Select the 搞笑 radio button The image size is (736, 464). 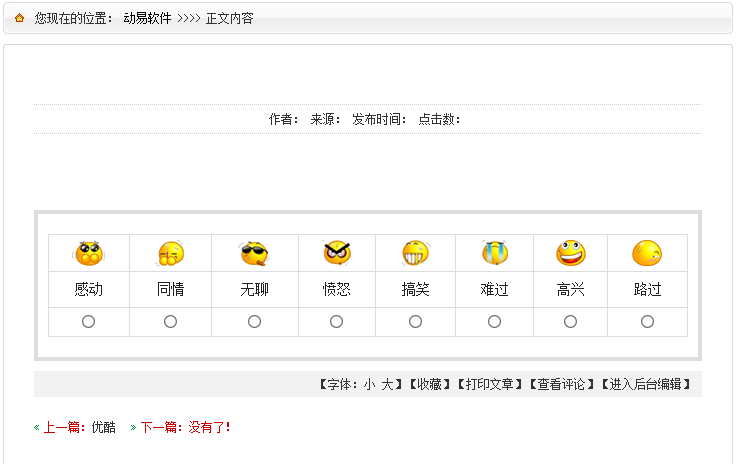(x=415, y=322)
